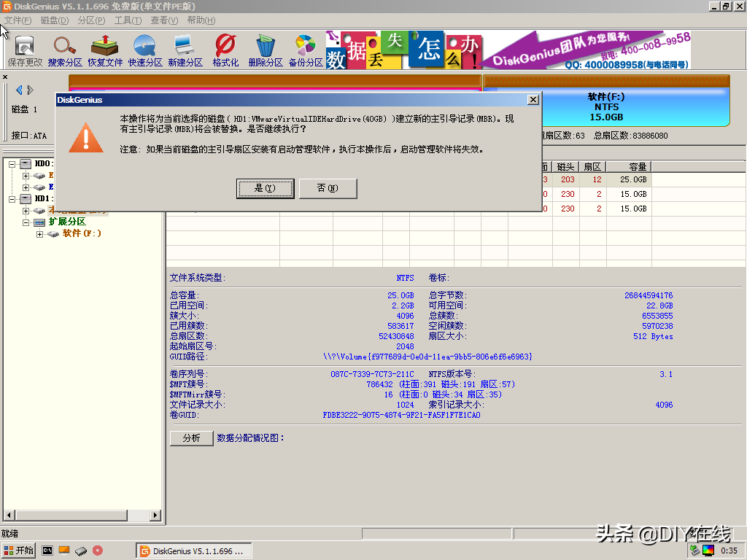Select the 保存更改 (save changes) toolbar icon
This screenshot has height=560, width=747.
[x=24, y=49]
